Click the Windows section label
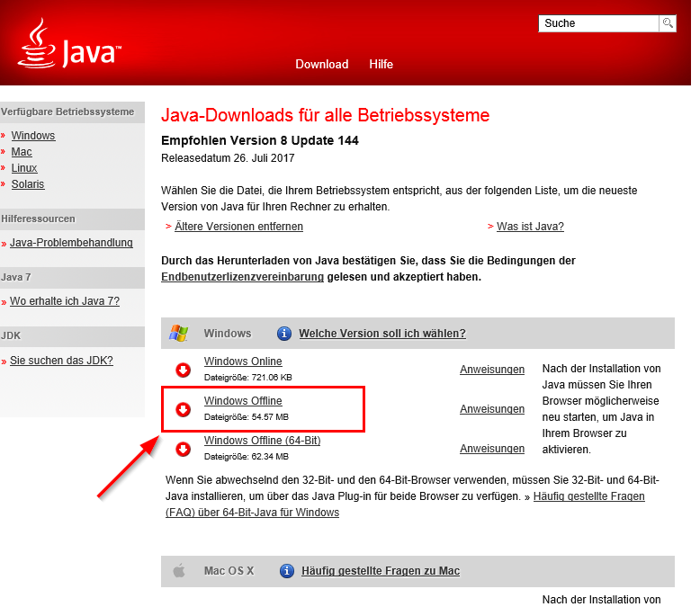This screenshot has height=607, width=700. (228, 334)
